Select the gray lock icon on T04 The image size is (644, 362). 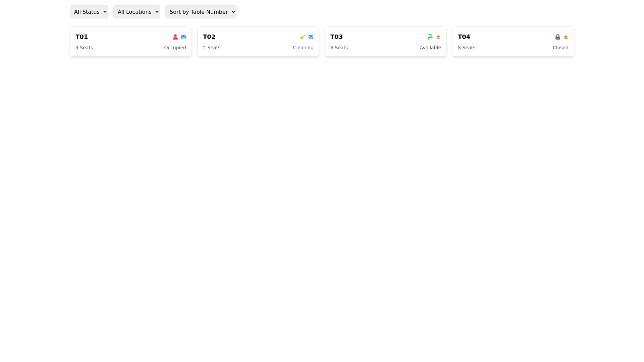(557, 37)
